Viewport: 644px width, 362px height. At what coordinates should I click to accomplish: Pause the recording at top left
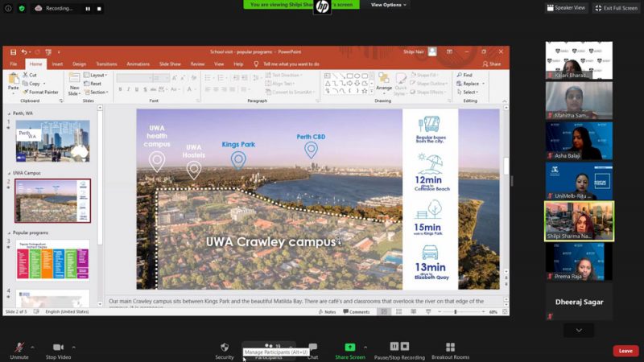click(88, 8)
